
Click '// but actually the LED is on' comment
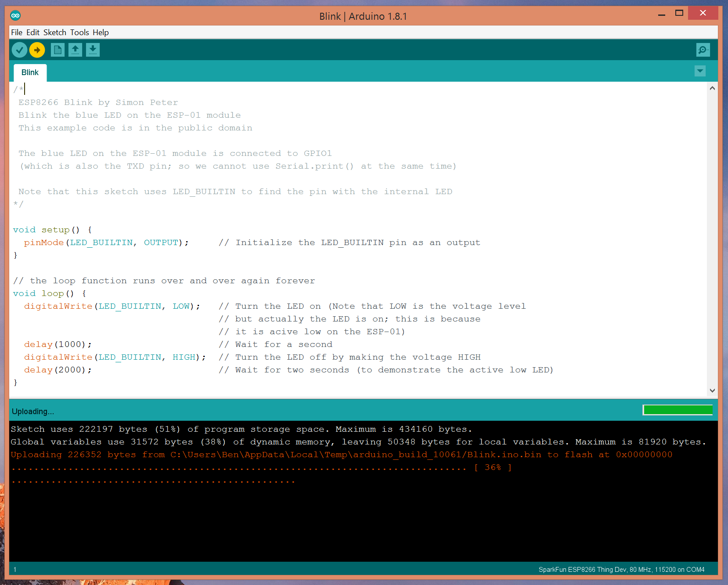coord(350,319)
